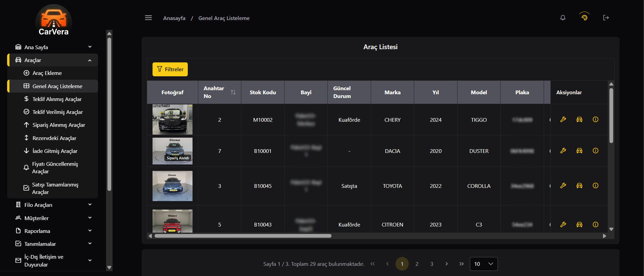Open Sipariş Alınmış Araçlar menu item

53,125
